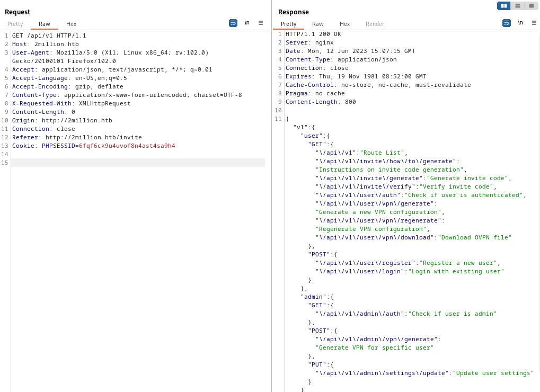Image resolution: width=540 pixels, height=392 pixels.
Task: Click the "Generate invite code" value
Action: click(467, 179)
